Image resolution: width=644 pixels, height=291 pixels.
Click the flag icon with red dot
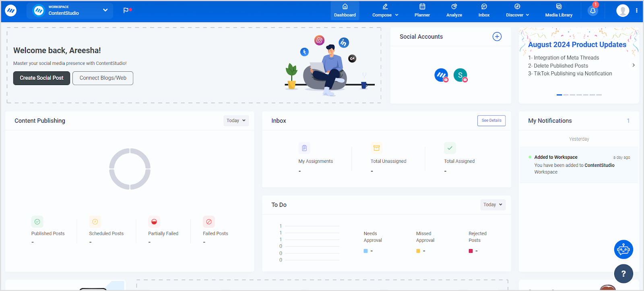tap(127, 10)
